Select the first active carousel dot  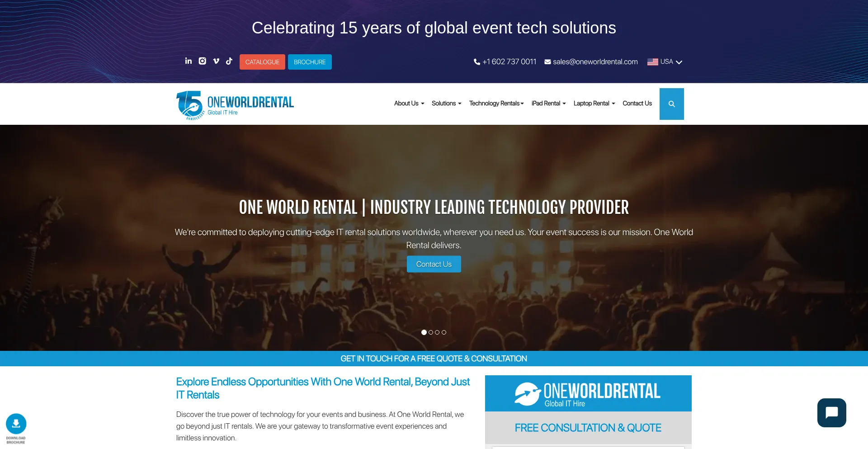pos(424,332)
